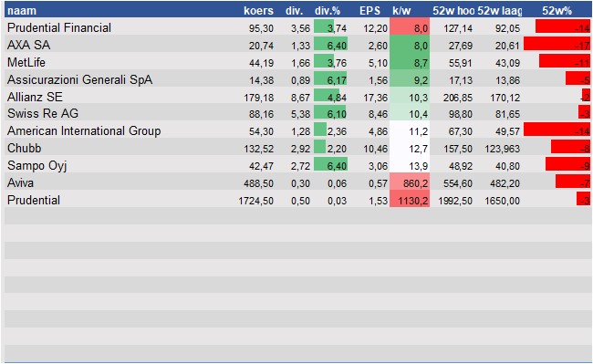The width and height of the screenshot is (593, 364).
Task: Click Prudential Financial 52w high 127,14
Action: [x=458, y=28]
